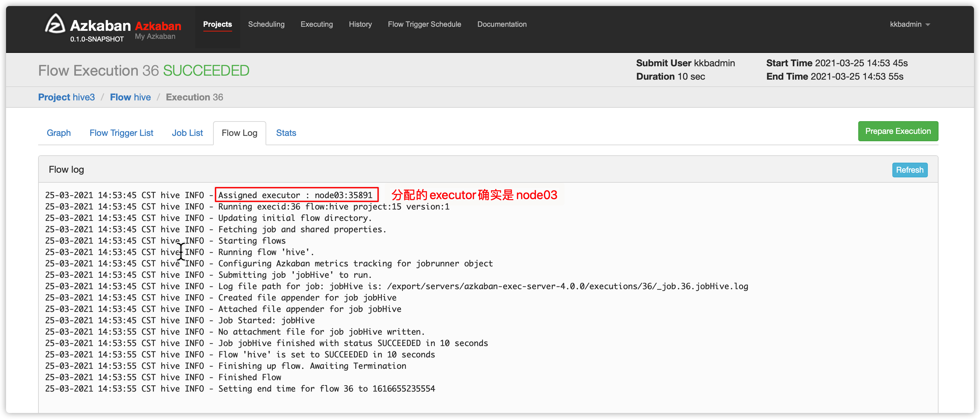This screenshot has height=419, width=980.
Task: Click the Prepare Execution button
Action: tap(898, 131)
